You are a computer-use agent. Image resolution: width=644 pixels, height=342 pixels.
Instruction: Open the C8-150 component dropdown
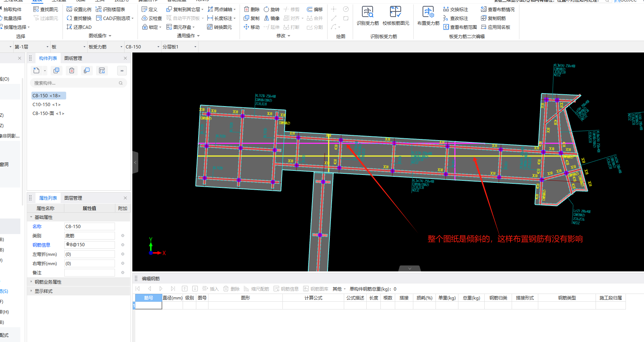(x=143, y=47)
